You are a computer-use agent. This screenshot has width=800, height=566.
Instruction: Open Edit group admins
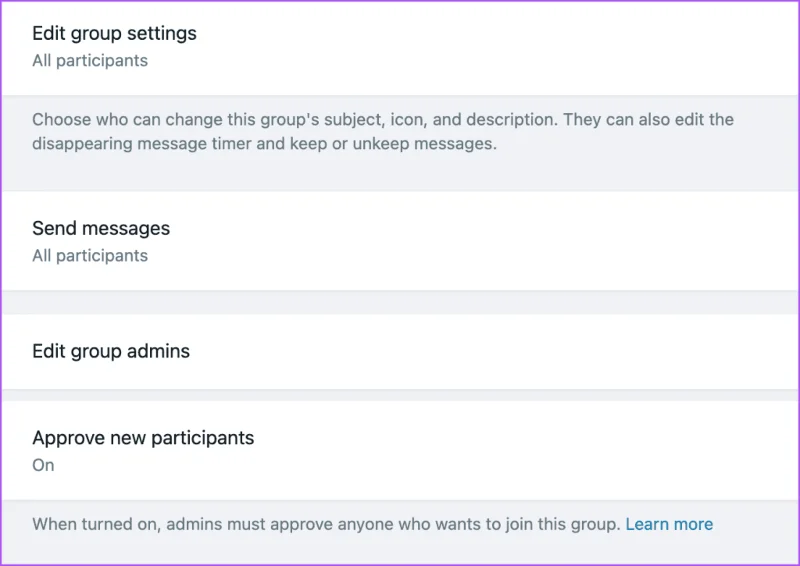400,351
